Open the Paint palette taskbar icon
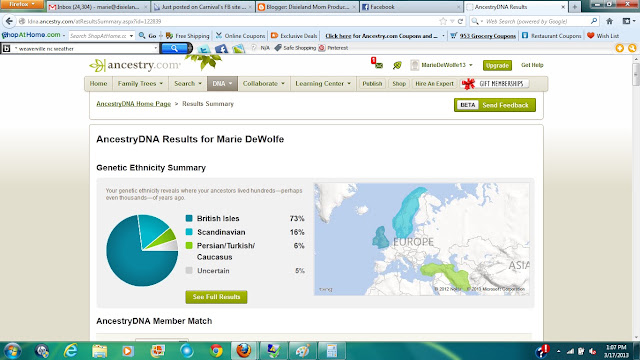 [x=302, y=351]
